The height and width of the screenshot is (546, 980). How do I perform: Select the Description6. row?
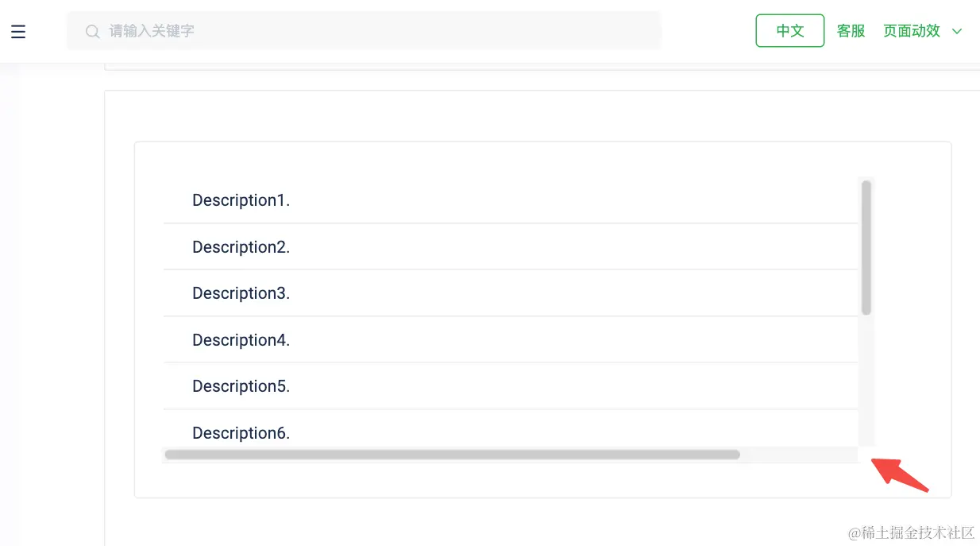pos(511,429)
